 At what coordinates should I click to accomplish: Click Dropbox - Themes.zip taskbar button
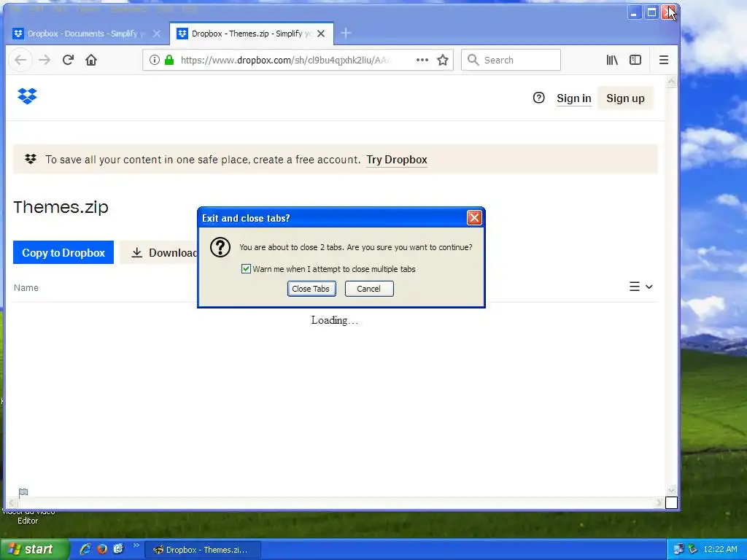pyautogui.click(x=203, y=550)
